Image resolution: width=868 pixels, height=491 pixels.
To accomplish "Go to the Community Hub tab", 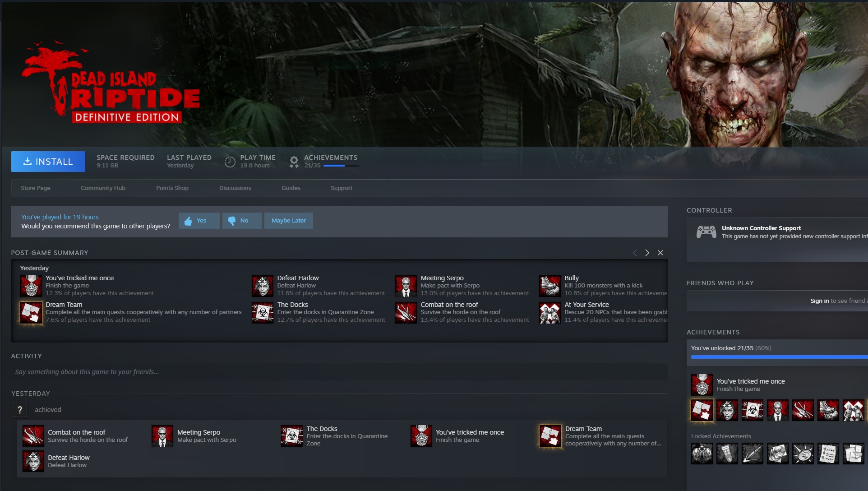I will (x=103, y=188).
